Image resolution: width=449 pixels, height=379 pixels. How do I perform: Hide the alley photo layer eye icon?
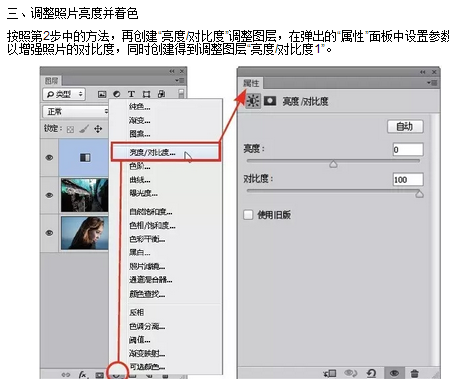49,195
